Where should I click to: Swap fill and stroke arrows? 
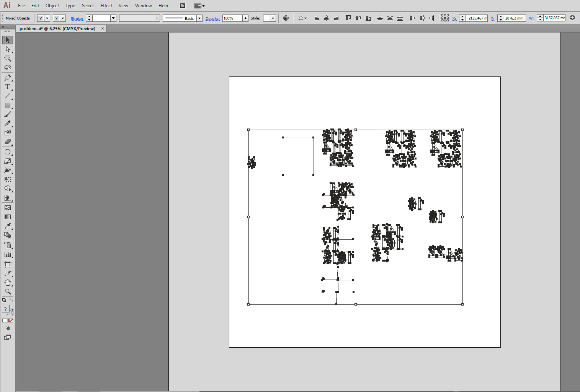(11, 301)
